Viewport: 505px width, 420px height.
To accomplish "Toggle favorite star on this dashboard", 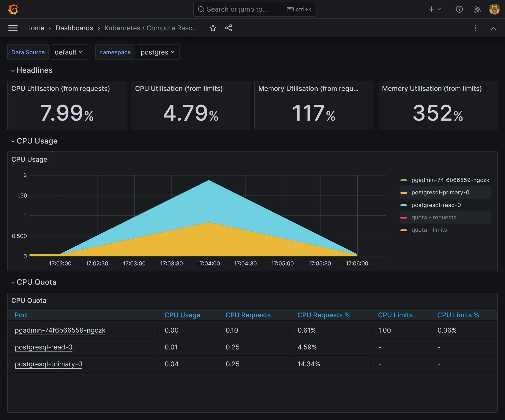I will pyautogui.click(x=213, y=28).
